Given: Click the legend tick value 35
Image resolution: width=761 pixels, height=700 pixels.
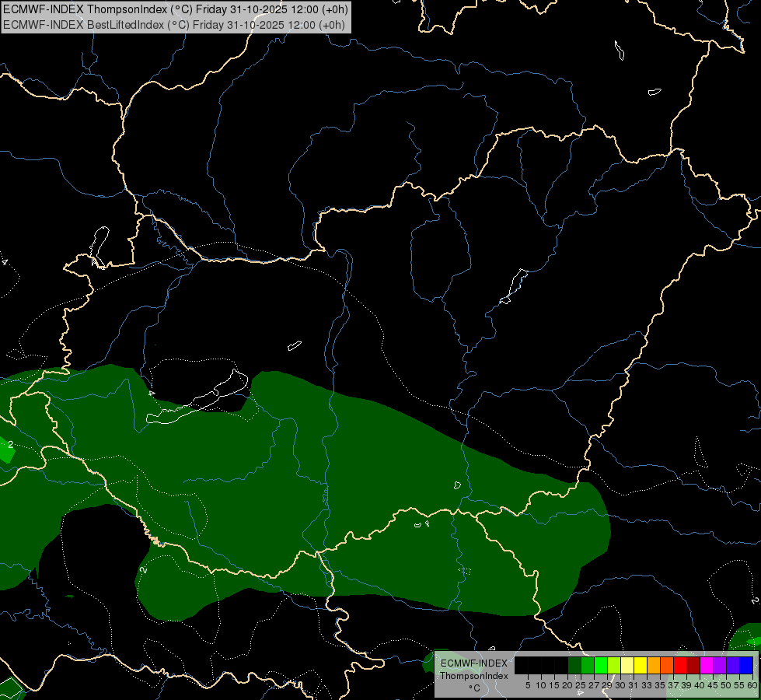Looking at the screenshot, I should [x=660, y=685].
